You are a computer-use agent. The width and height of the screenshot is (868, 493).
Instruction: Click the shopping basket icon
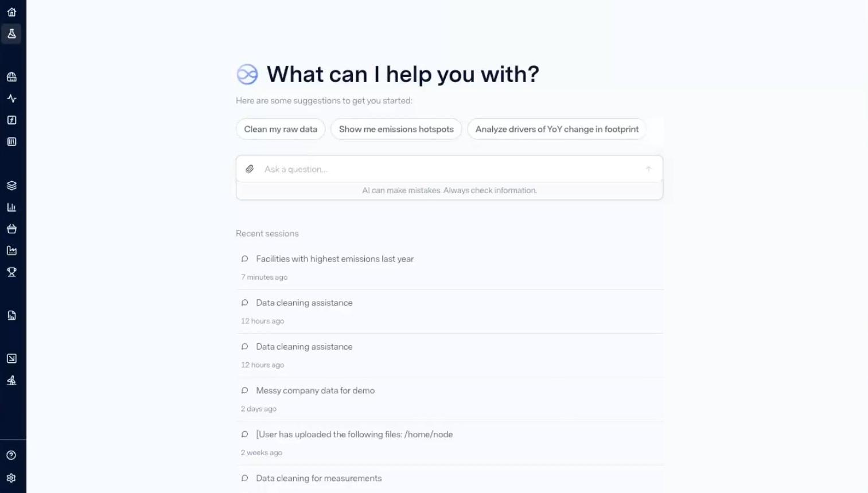coord(11,229)
